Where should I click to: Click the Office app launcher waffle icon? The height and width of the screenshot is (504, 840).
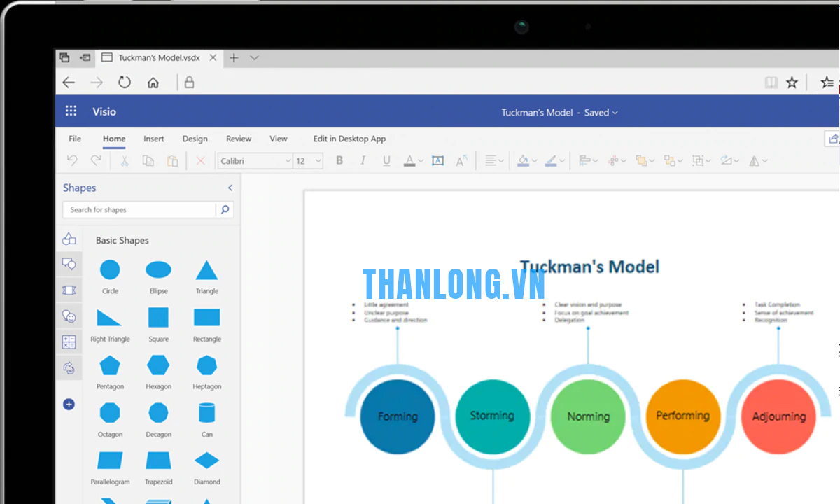(x=71, y=111)
